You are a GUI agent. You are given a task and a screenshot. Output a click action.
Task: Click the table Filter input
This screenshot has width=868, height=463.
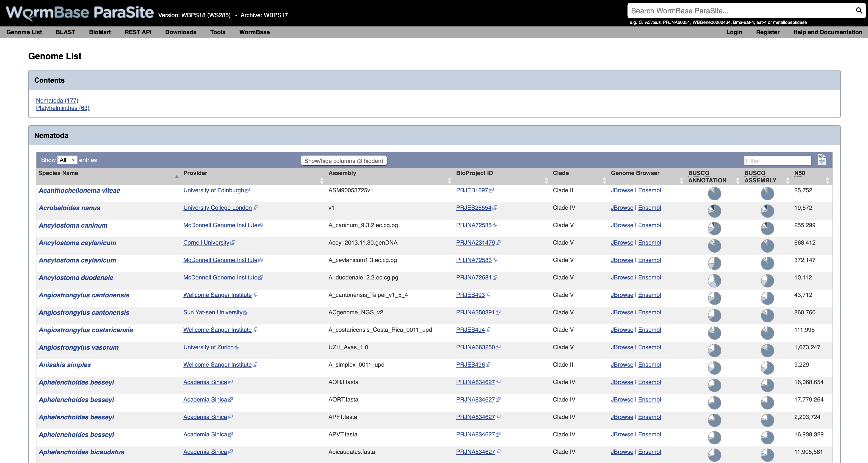(x=778, y=161)
